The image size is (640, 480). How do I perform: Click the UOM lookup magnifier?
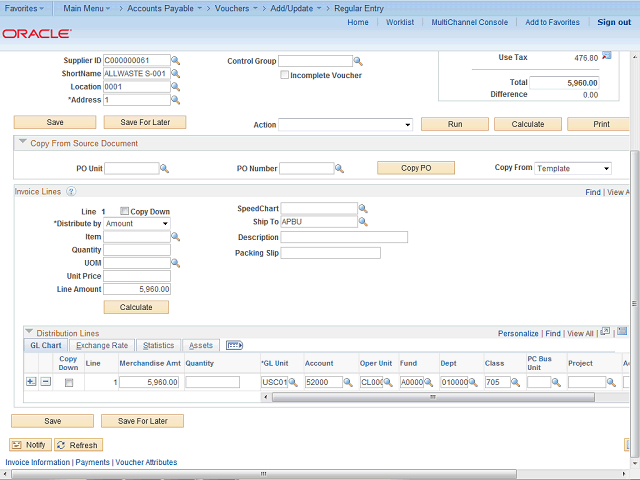click(x=176, y=263)
